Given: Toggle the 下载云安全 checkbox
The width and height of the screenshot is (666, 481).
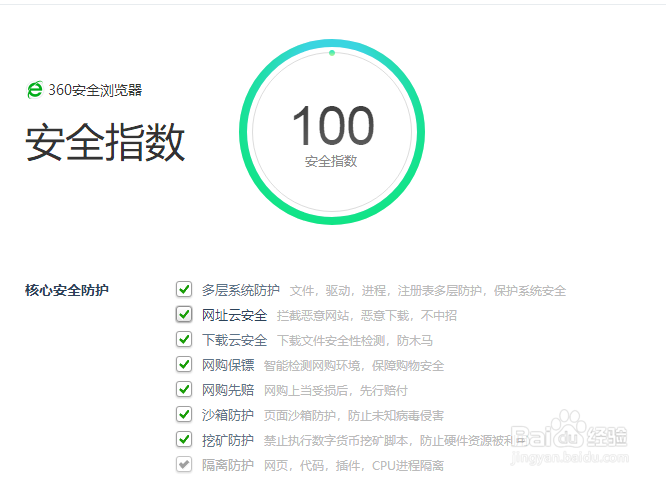Looking at the screenshot, I should pyautogui.click(x=184, y=339).
